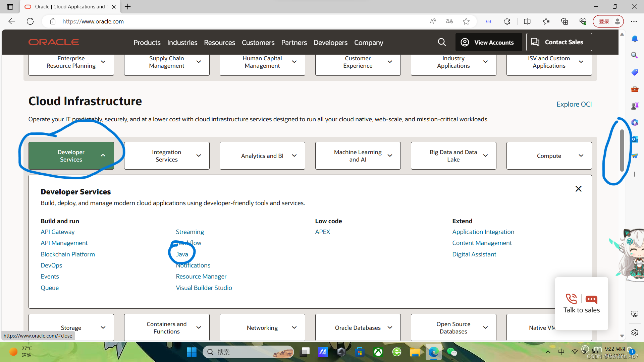Open Edge sidebar notifications bell icon

635,39
